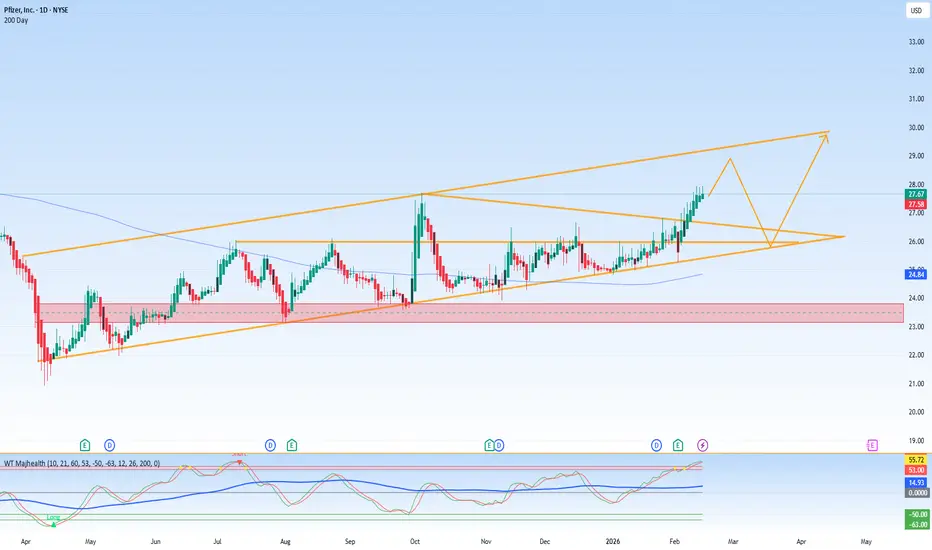
Task: Click the 19.00 price axis label
Action: click(x=916, y=441)
